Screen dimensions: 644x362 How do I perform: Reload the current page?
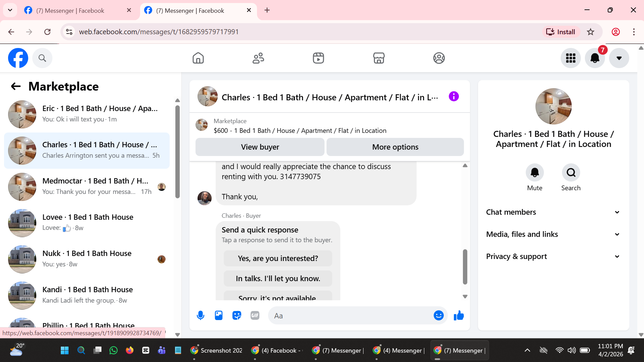coord(47,32)
